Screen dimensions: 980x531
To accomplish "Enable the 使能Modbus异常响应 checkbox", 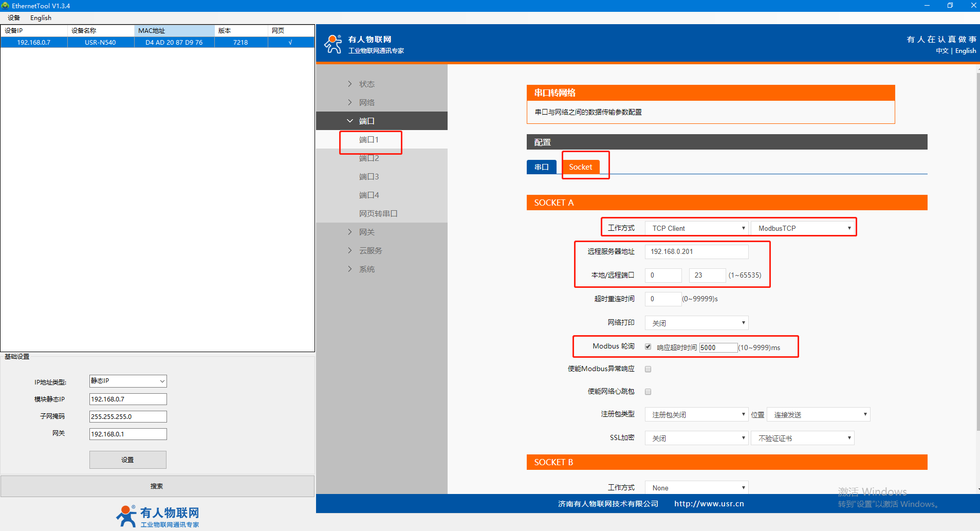I will [x=648, y=369].
